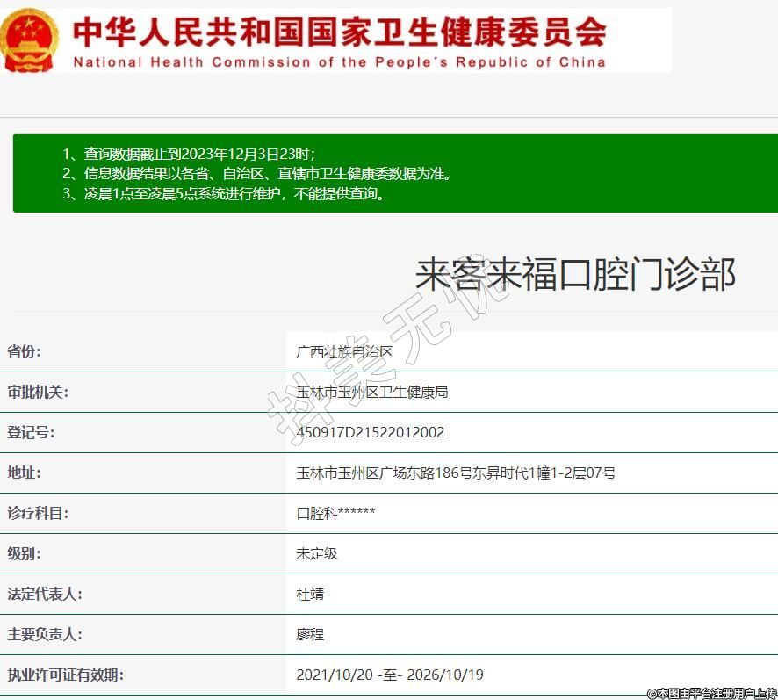Click the registration number 450917D21522012002
The height and width of the screenshot is (700, 778).
371,432
